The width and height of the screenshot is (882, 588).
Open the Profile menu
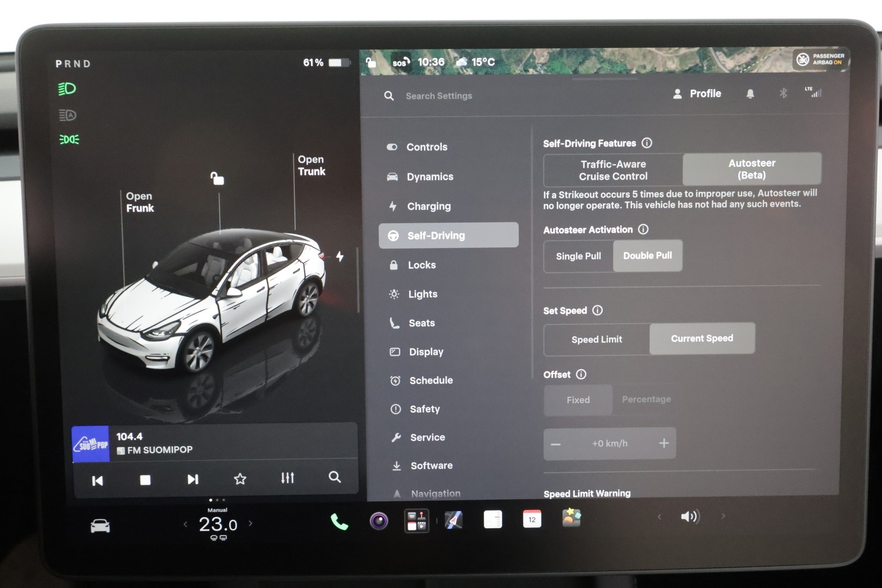(x=697, y=94)
